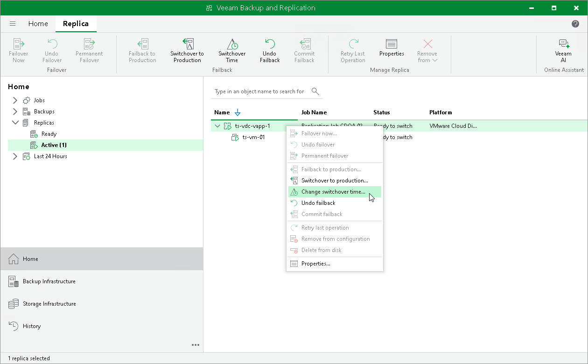Open the help question mark icon
Viewport: 588px width, 364px height.
coord(575,24)
